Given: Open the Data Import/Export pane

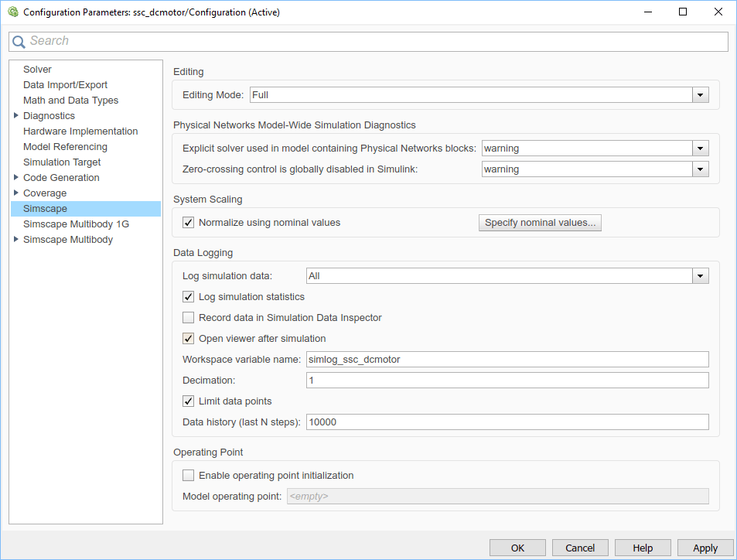Looking at the screenshot, I should click(65, 84).
